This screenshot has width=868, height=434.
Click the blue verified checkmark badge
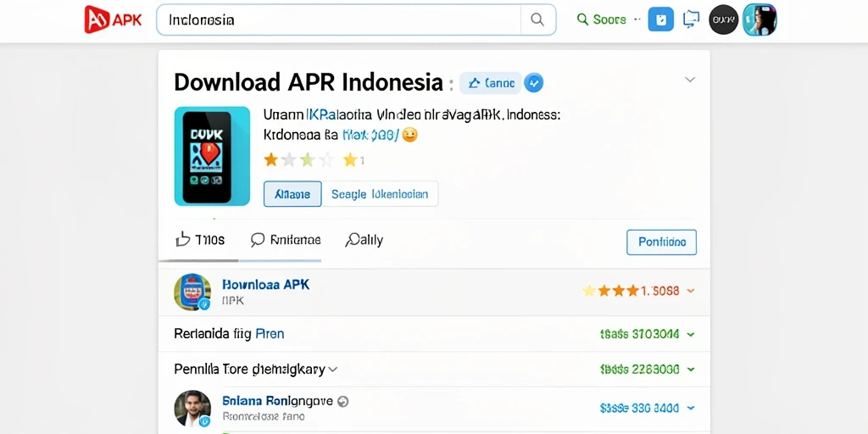(x=534, y=83)
